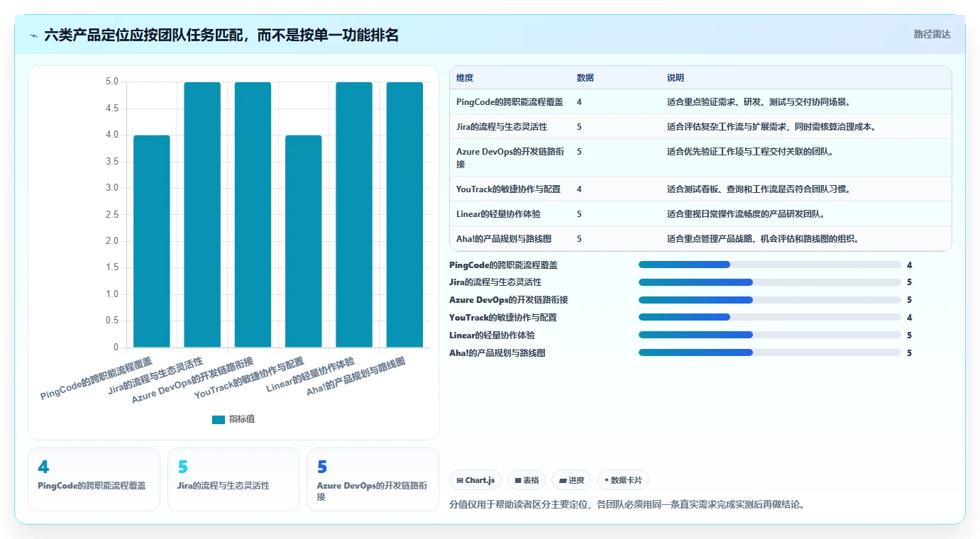
Task: Click the YouTrack的敏捷协作与配置 progress bar
Action: [770, 318]
